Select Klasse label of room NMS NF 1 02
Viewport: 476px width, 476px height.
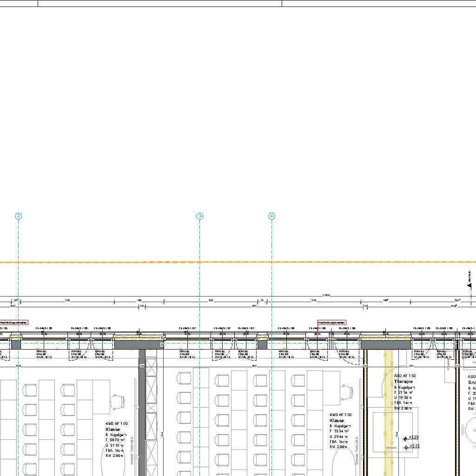(x=337, y=420)
